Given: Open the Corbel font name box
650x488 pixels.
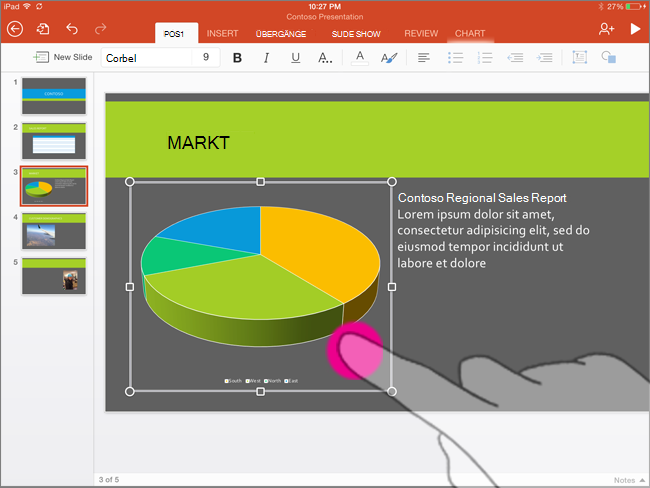Looking at the screenshot, I should (146, 58).
